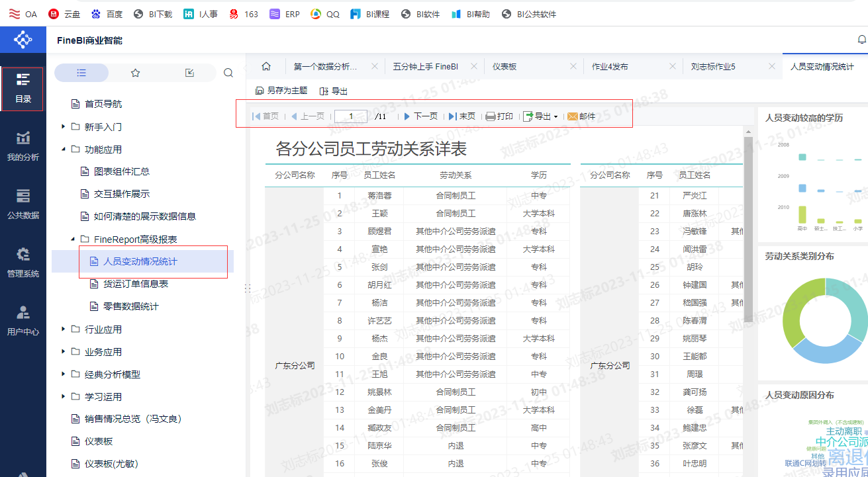Switch to 五分钟上手 FineBI tab
The height and width of the screenshot is (477, 868).
(x=426, y=67)
